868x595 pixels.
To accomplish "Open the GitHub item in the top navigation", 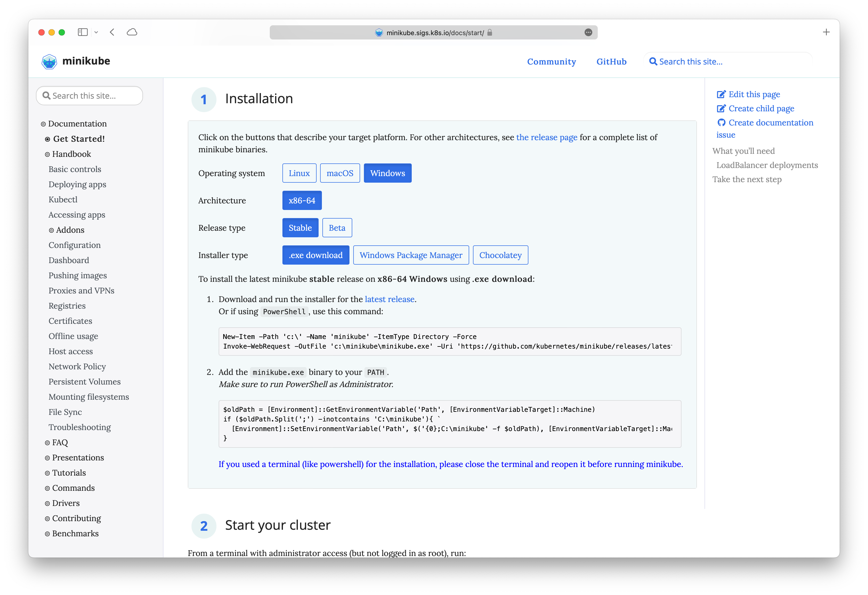I will coord(611,61).
